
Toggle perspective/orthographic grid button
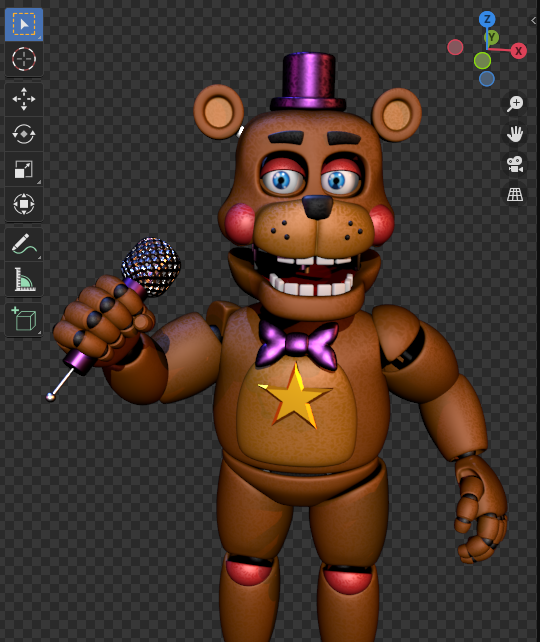tap(515, 194)
